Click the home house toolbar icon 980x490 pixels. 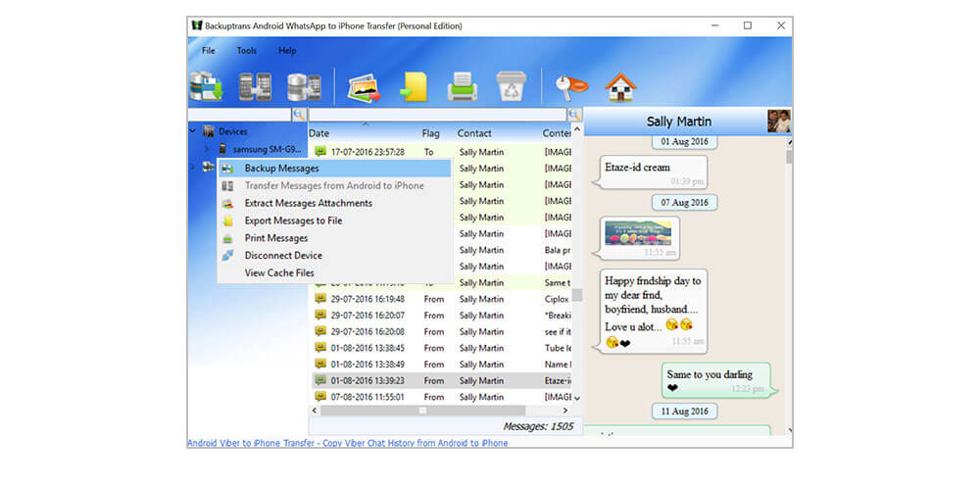(620, 87)
